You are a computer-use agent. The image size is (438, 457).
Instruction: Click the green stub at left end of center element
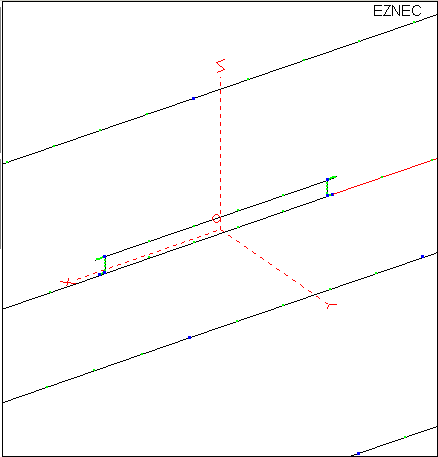(x=99, y=258)
